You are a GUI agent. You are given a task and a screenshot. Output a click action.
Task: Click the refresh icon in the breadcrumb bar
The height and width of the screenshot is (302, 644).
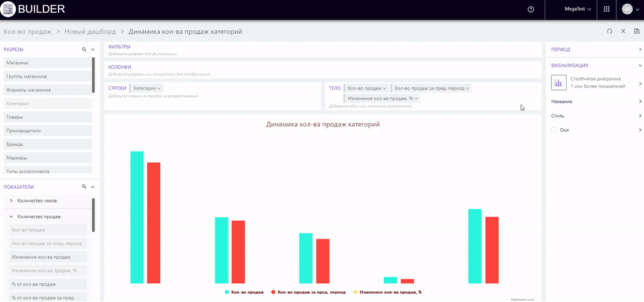609,31
